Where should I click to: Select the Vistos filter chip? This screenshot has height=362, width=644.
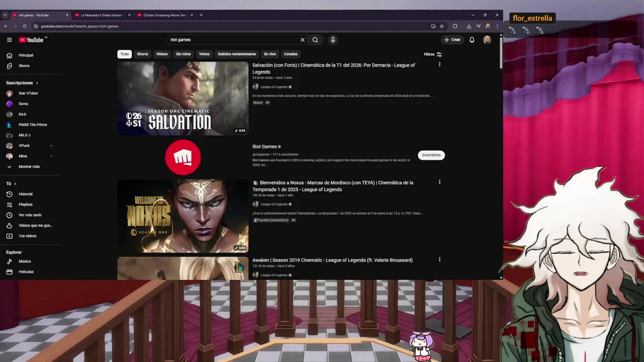click(x=204, y=54)
